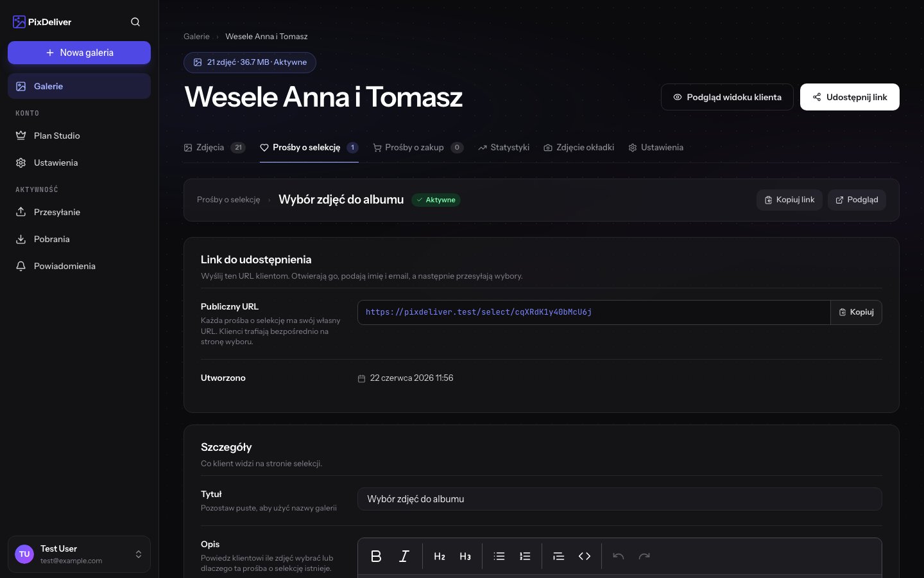Click the TU user avatar
The image size is (924, 578).
click(x=24, y=554)
